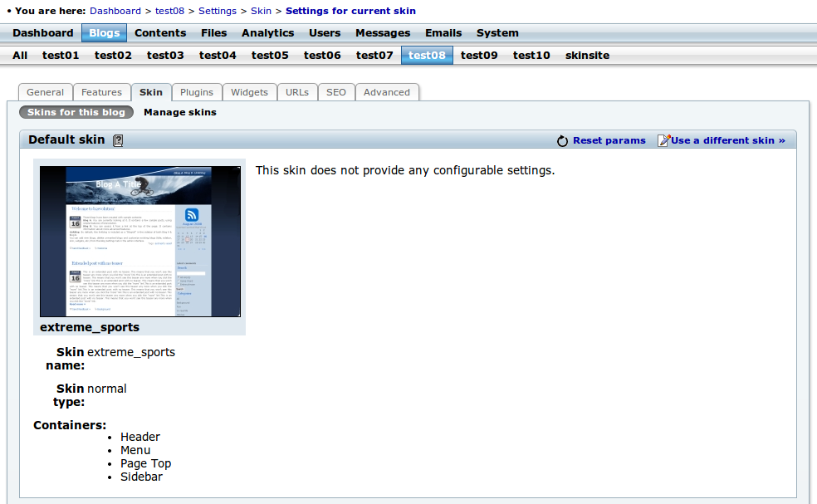Select the Skins for this blog sub-tab

(76, 112)
